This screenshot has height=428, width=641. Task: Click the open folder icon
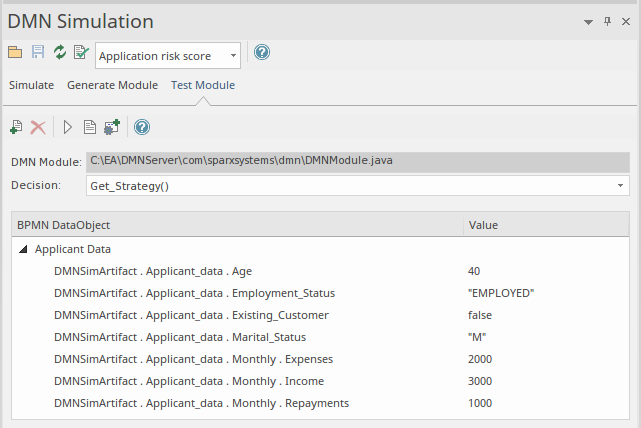[15, 53]
